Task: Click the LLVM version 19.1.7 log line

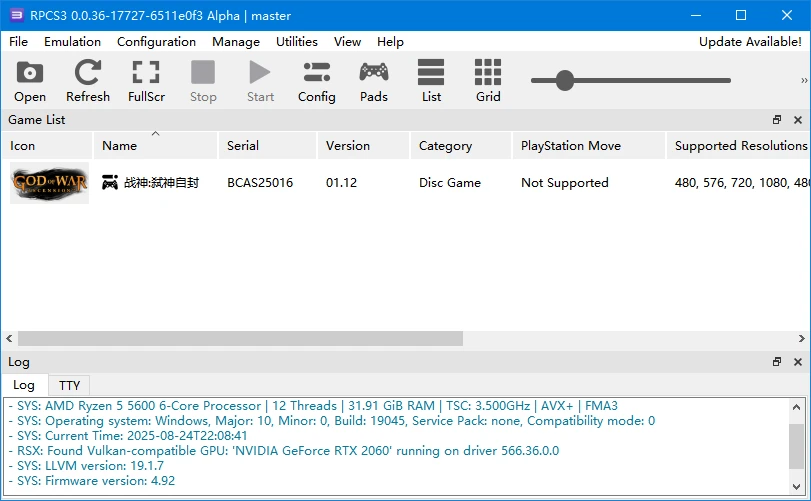Action: (86, 466)
